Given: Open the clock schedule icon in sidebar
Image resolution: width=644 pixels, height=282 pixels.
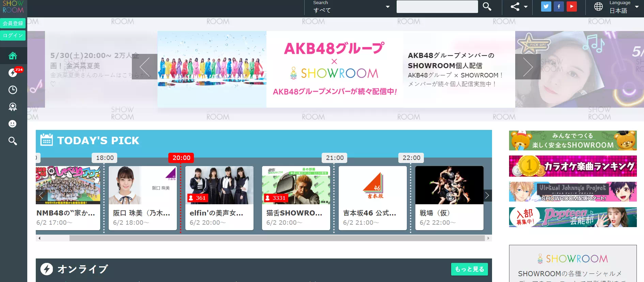Looking at the screenshot, I should click(x=13, y=90).
